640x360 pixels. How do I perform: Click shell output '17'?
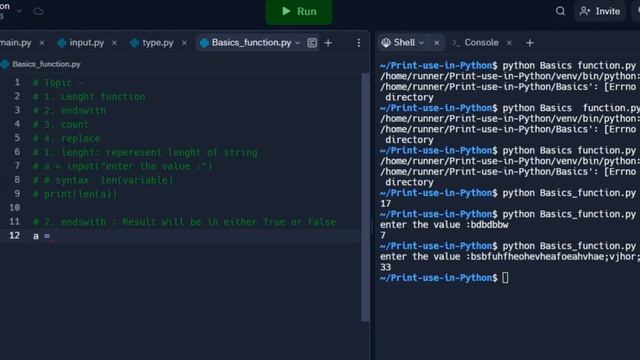point(385,204)
